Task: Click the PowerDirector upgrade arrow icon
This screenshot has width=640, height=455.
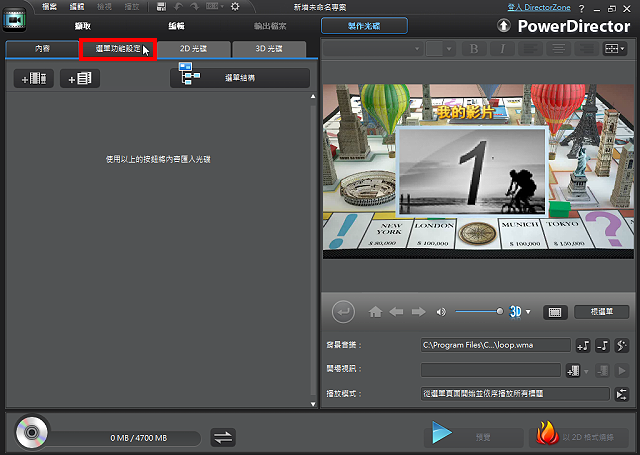Action: click(x=504, y=26)
